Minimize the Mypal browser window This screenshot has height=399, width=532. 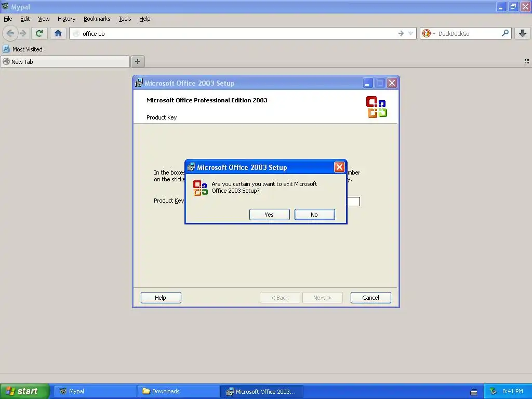501,6
